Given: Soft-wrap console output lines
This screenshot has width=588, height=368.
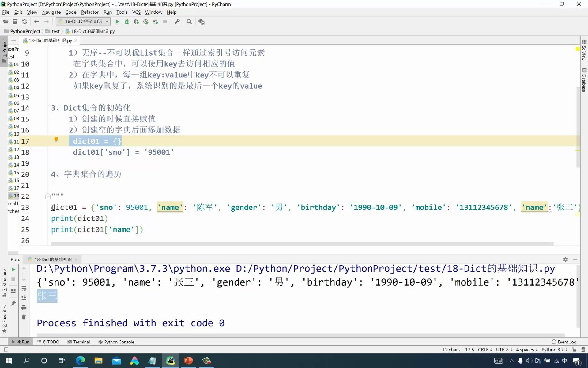Looking at the screenshot, I should (24, 289).
